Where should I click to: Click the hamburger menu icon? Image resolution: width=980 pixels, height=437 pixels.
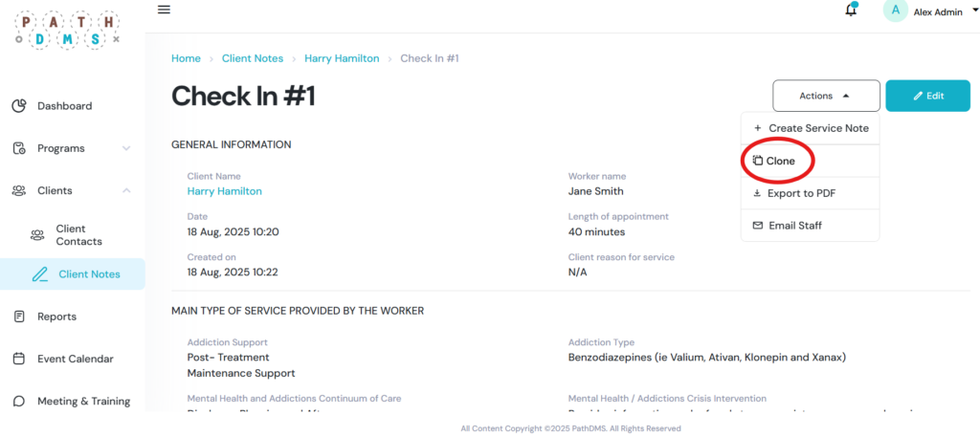coord(164,10)
